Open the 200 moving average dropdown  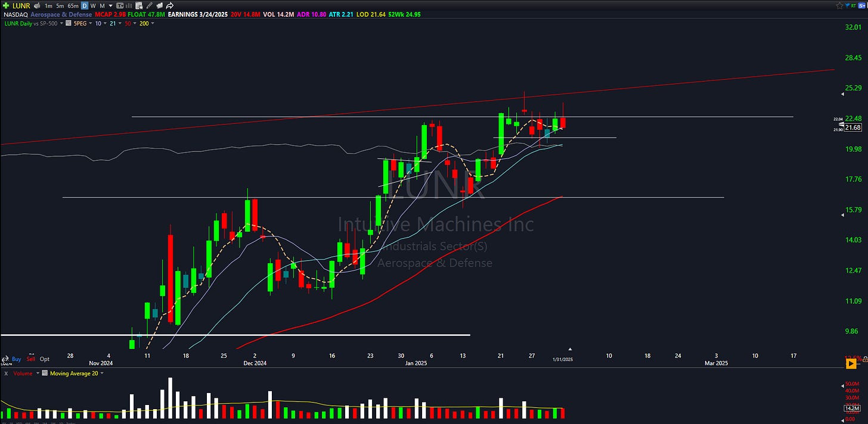[x=153, y=23]
